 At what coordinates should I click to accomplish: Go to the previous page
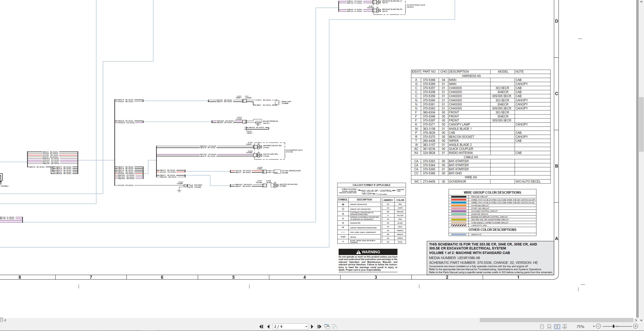pyautogui.click(x=268, y=326)
